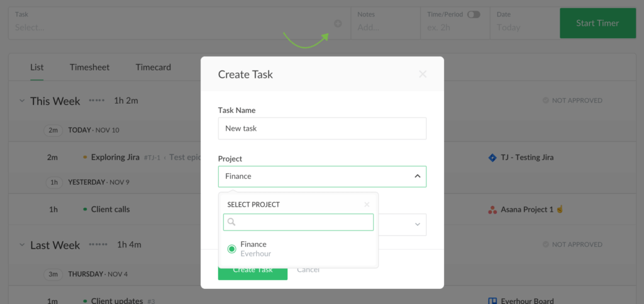Click the Trello icon beside Everhour Board
644x304 pixels.
(x=492, y=301)
